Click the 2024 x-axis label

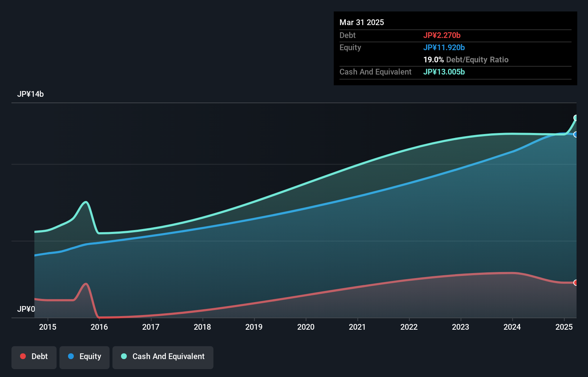pos(512,327)
